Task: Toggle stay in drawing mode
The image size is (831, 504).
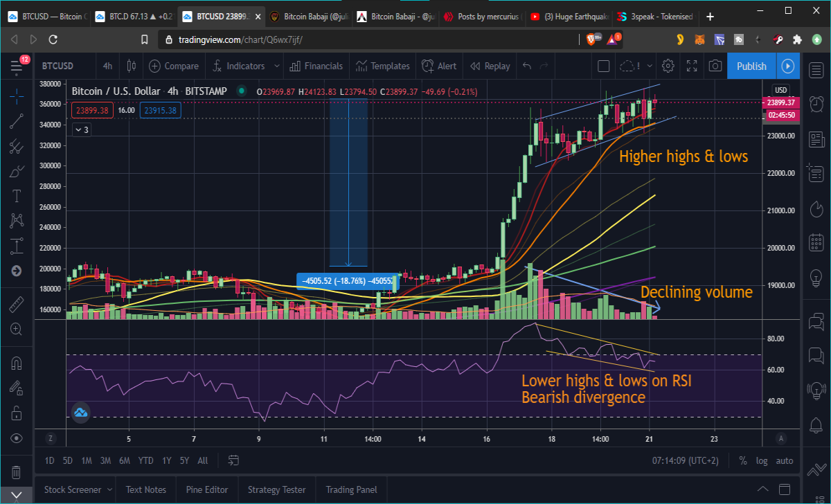Action: (x=17, y=388)
